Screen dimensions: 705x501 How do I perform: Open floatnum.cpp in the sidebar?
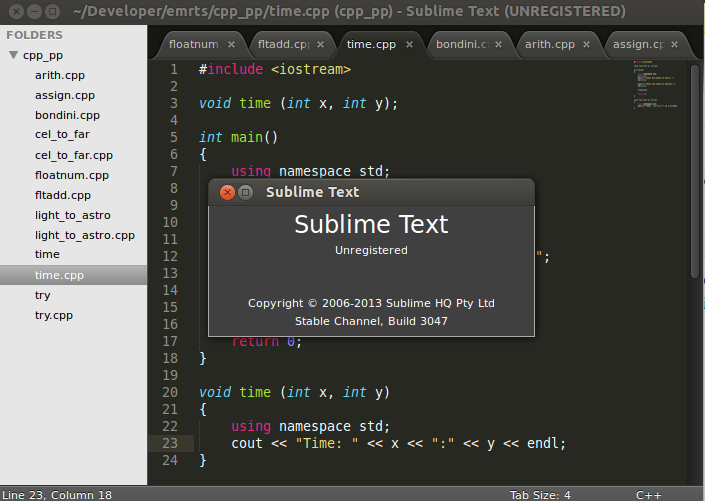(73, 175)
